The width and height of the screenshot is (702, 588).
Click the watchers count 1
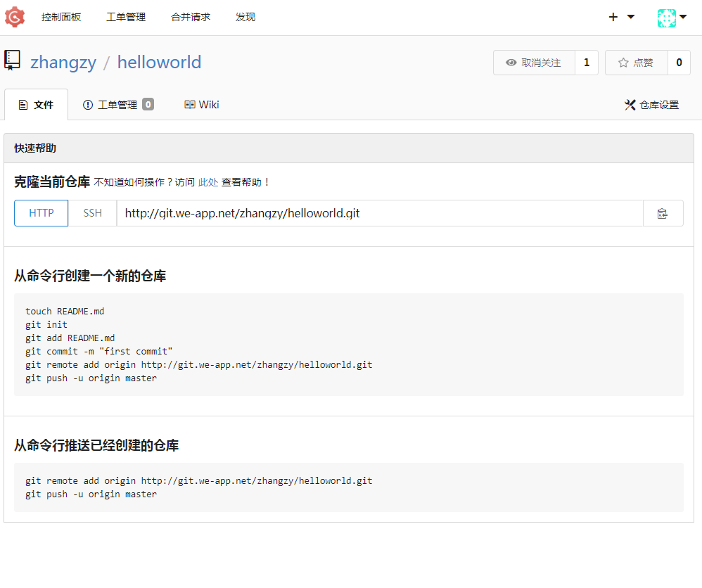(x=587, y=63)
